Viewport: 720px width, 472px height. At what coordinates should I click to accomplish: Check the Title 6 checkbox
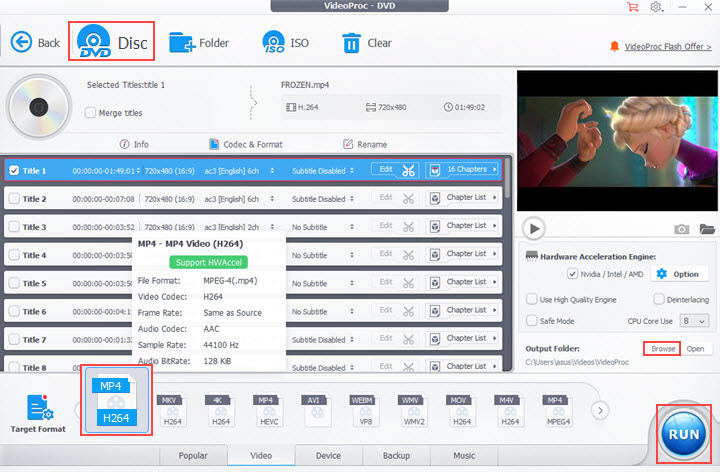pos(14,311)
